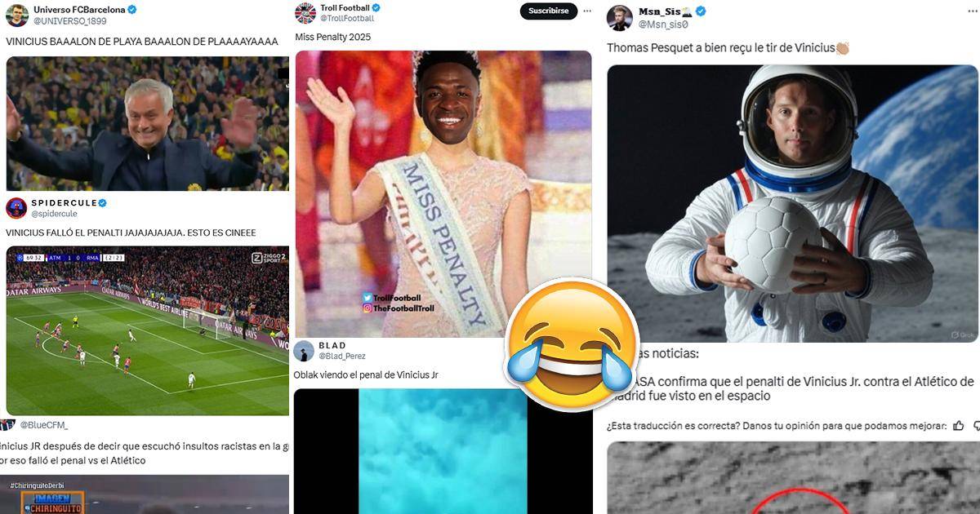Screen dimensions: 980x514
Task: Open the @Blad_Perez handle link
Action: [342, 357]
